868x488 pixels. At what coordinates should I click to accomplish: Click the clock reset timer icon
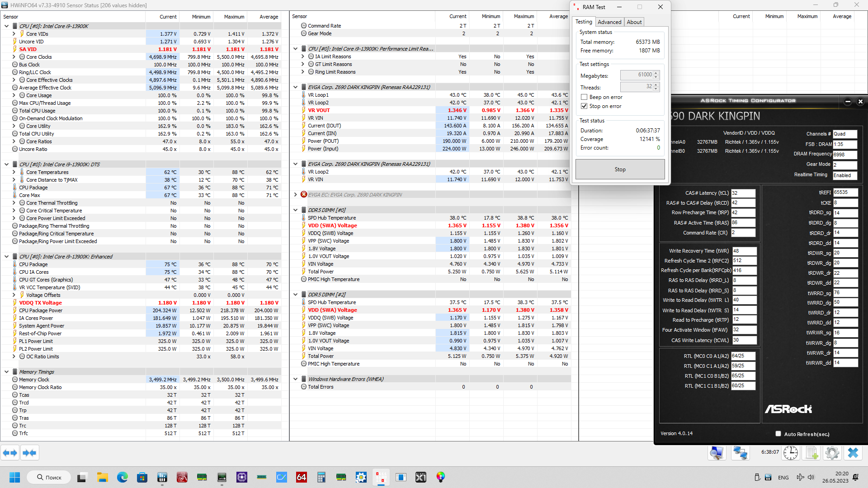coord(791,452)
